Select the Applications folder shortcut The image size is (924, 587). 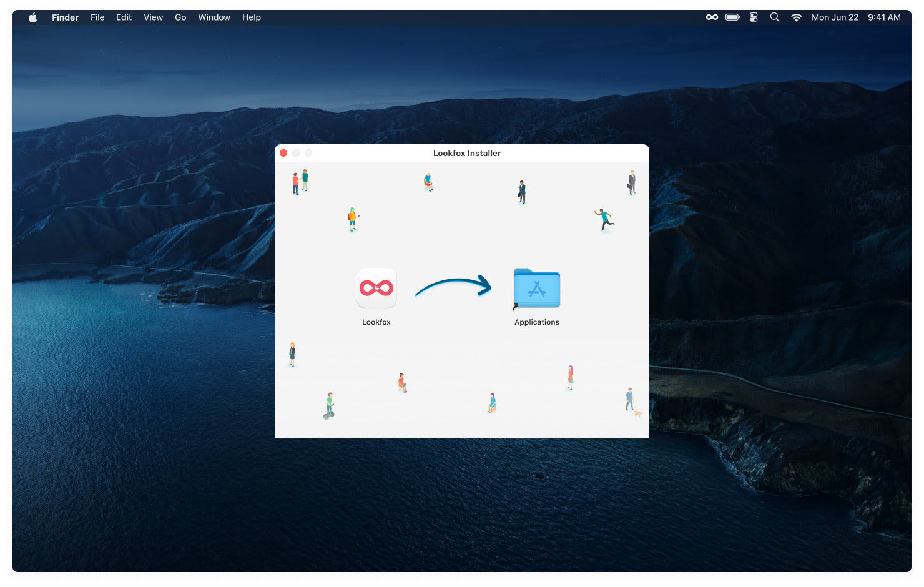pyautogui.click(x=536, y=289)
